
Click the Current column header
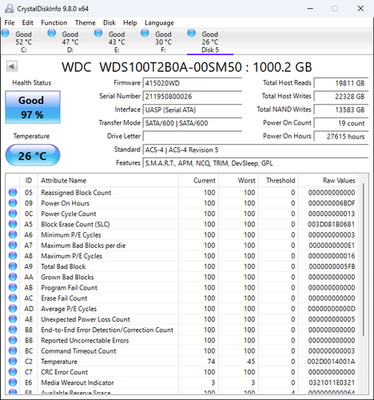click(x=198, y=180)
